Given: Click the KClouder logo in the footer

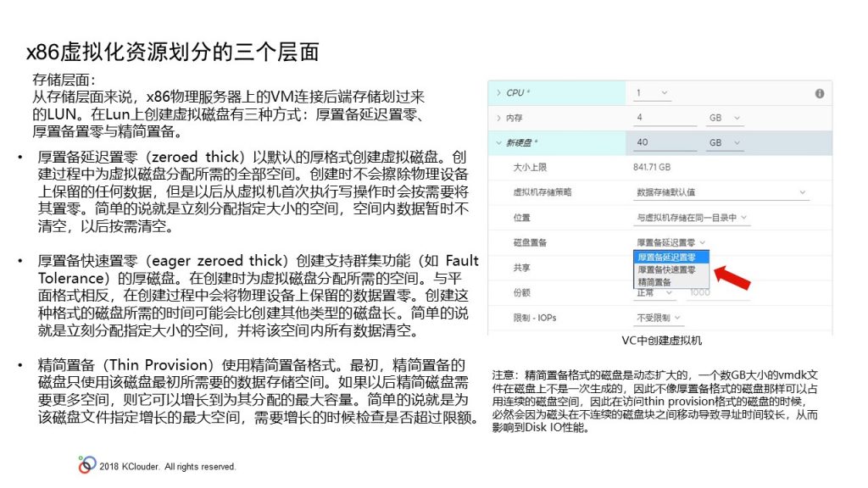Looking at the screenshot, I should [x=87, y=465].
